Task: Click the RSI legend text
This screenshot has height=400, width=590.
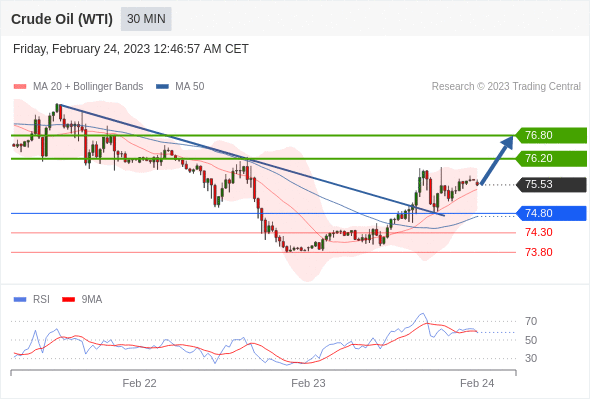Action: 41,300
